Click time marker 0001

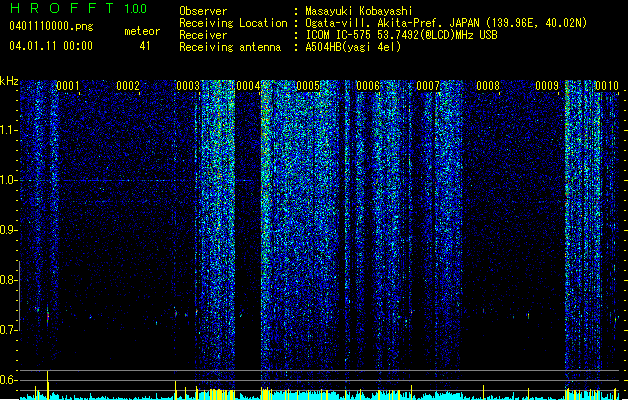[x=68, y=86]
